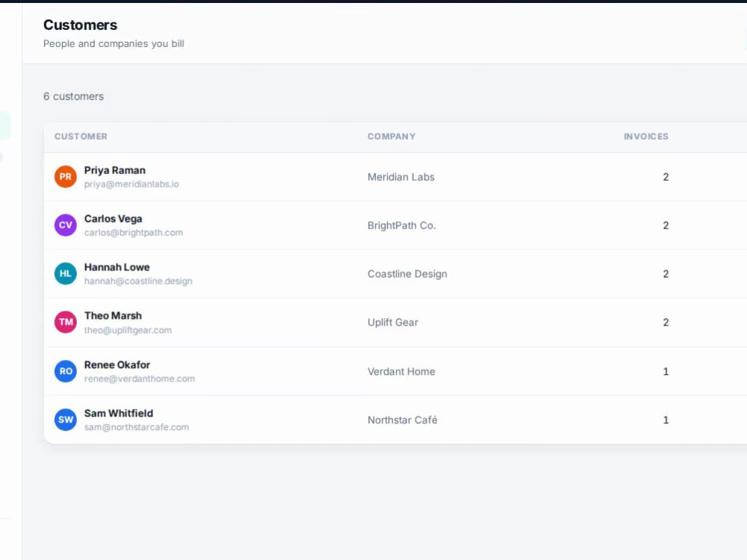747x560 pixels.
Task: Click the CUSTOMER column header
Action: [81, 137]
